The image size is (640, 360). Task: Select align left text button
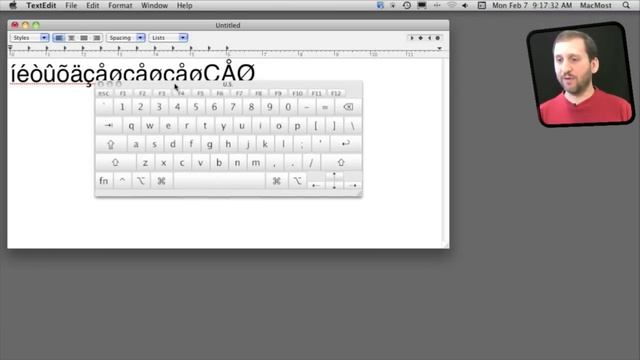59,38
